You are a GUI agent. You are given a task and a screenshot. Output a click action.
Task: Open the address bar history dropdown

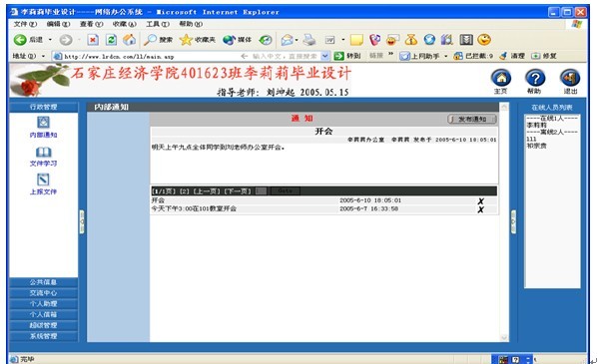[324, 56]
